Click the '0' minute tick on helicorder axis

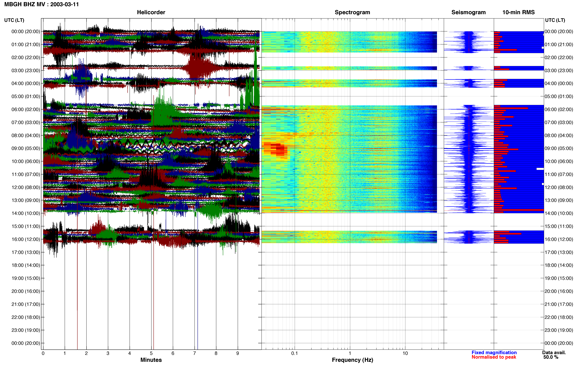click(x=43, y=353)
